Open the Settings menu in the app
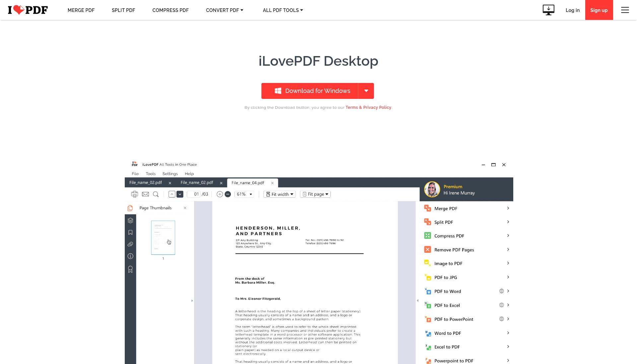The width and height of the screenshot is (637, 364). click(x=170, y=174)
